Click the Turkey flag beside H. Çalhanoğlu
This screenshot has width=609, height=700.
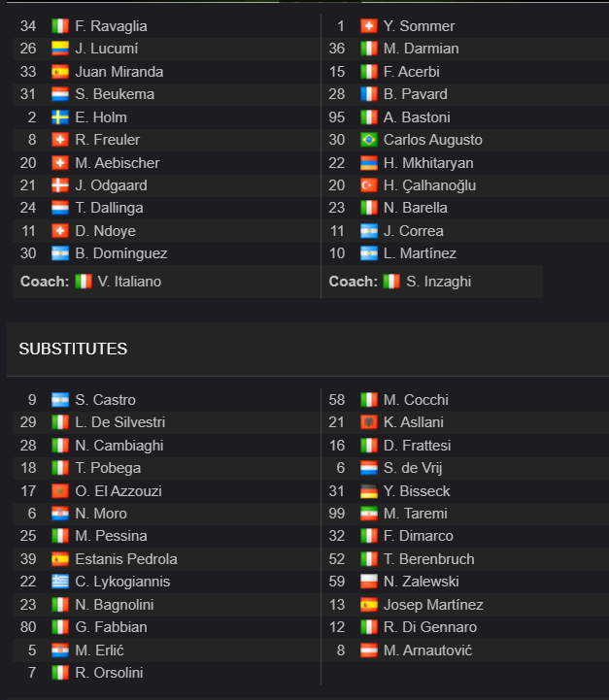click(369, 185)
